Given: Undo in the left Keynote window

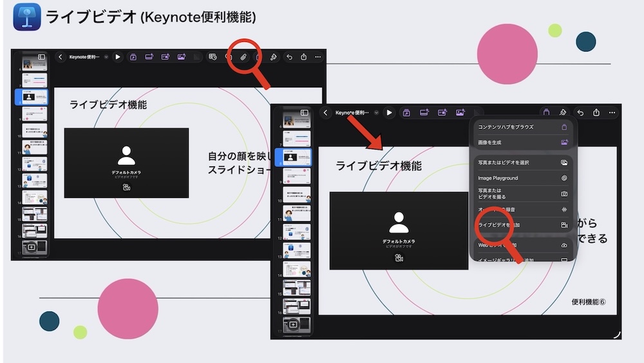Looking at the screenshot, I should tap(289, 57).
